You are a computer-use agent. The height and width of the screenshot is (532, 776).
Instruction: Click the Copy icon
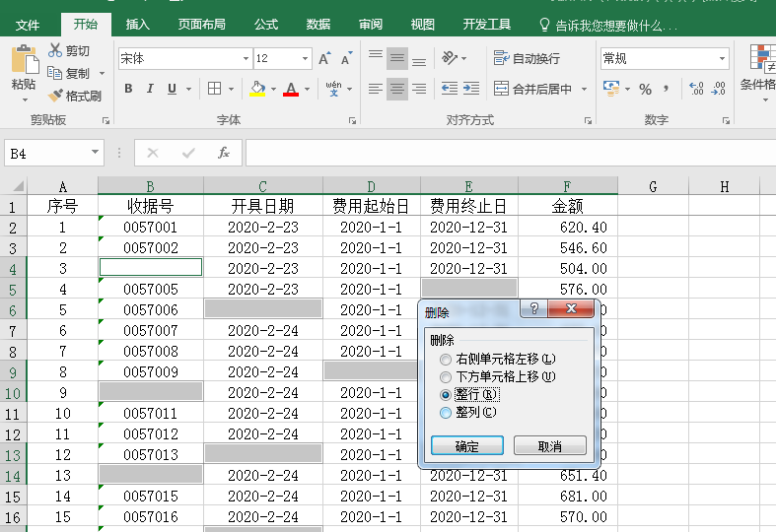coord(54,73)
